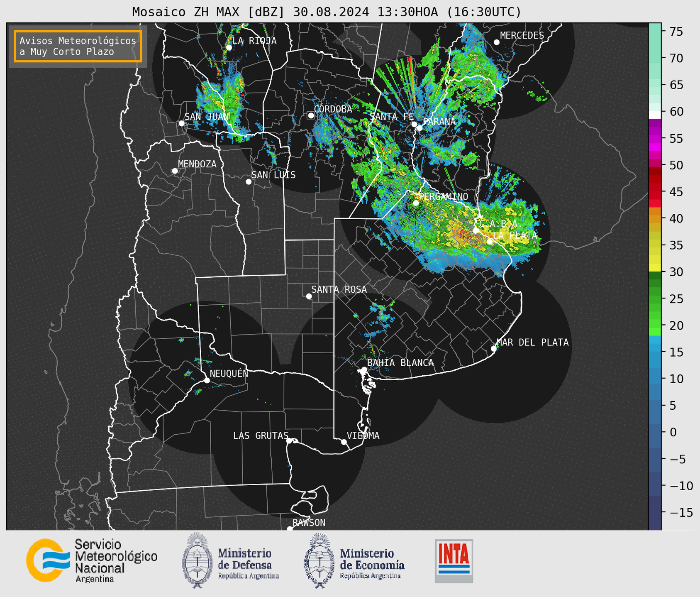The image size is (700, 597).
Task: Click the MAR DEL PLATA city marker
Action: point(494,349)
